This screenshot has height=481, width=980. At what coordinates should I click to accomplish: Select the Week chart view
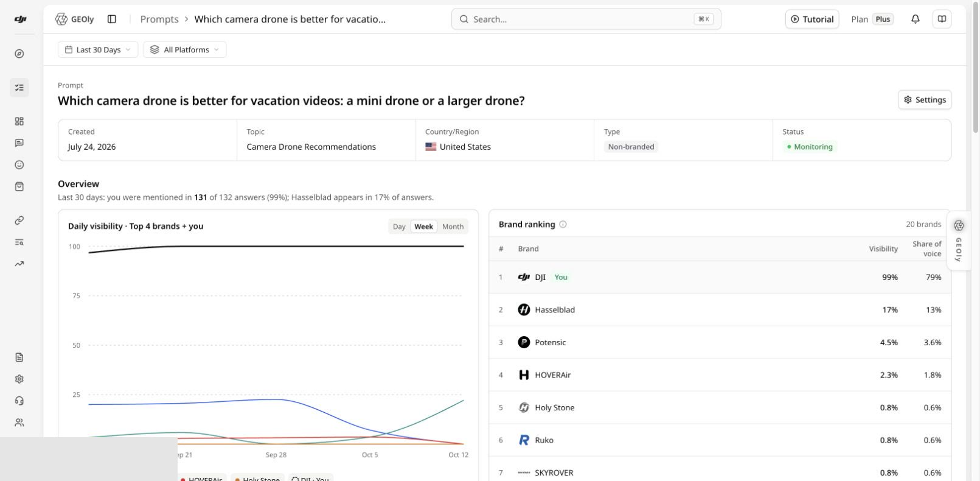coord(423,226)
